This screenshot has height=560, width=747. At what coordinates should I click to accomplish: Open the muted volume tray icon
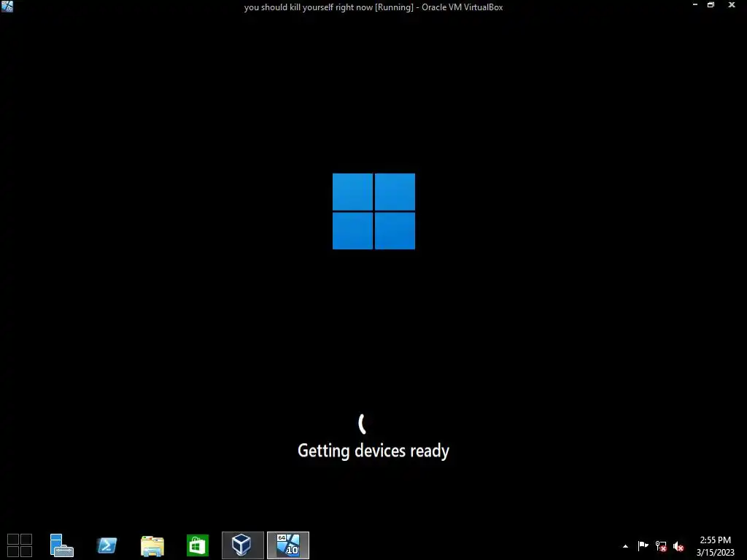[678, 546]
